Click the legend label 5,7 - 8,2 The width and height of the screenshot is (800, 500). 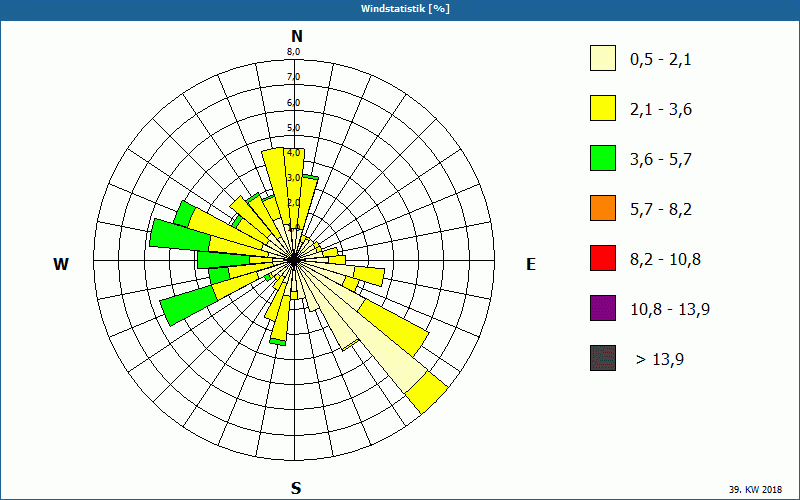[x=661, y=210]
